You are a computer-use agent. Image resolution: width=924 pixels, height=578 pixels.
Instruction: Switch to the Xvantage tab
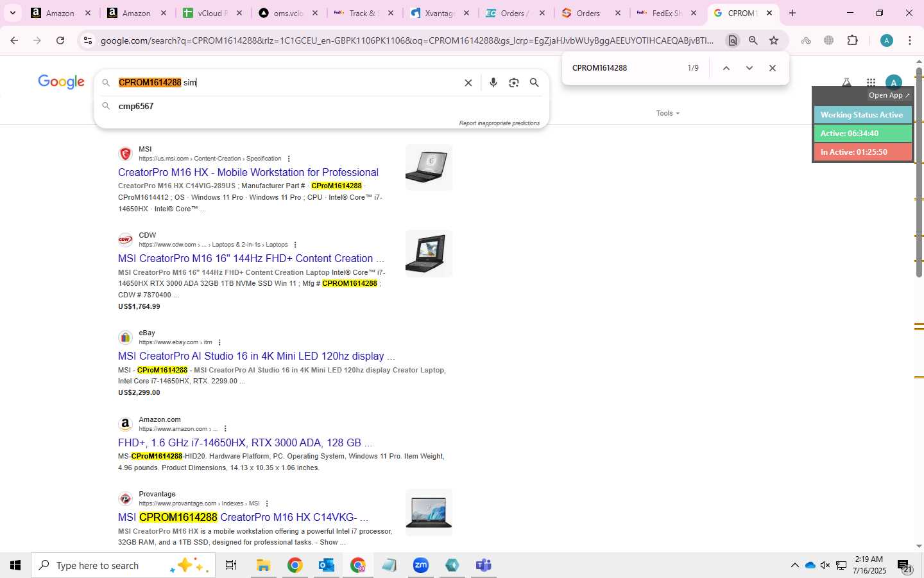tap(441, 13)
